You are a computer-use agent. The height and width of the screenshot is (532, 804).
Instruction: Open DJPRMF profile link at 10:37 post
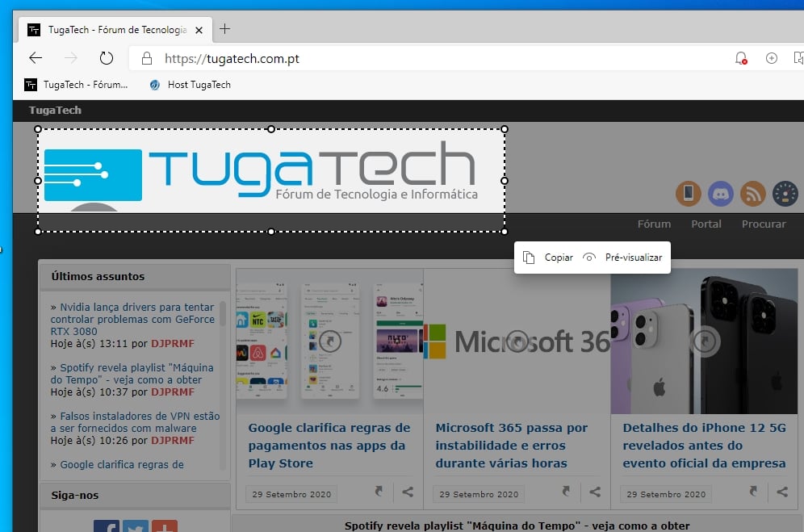point(172,392)
